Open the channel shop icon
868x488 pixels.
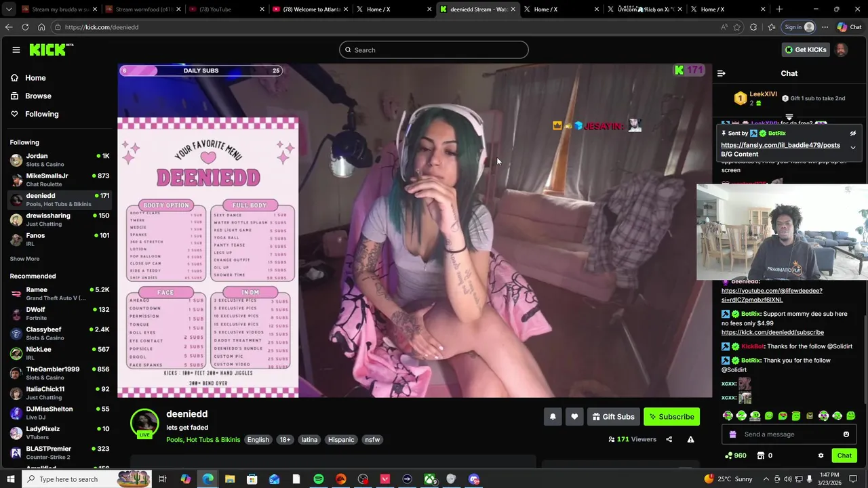pyautogui.click(x=761, y=455)
